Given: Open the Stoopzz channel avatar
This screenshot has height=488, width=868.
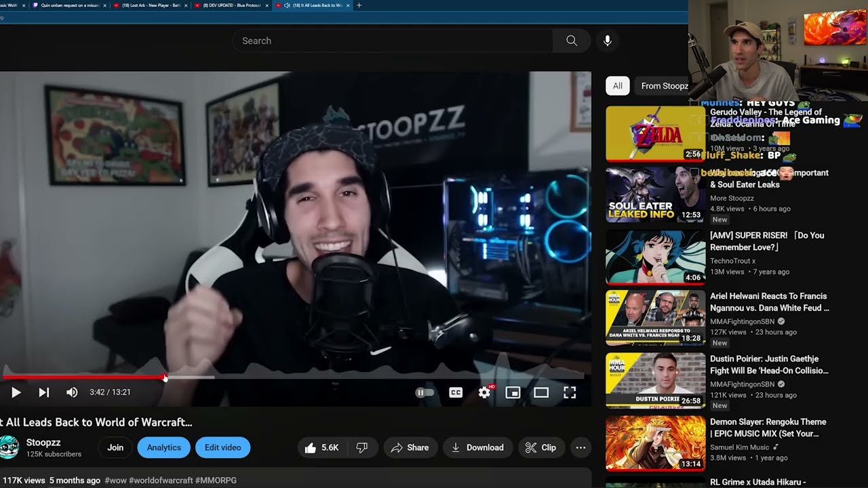Looking at the screenshot, I should click(x=9, y=447).
